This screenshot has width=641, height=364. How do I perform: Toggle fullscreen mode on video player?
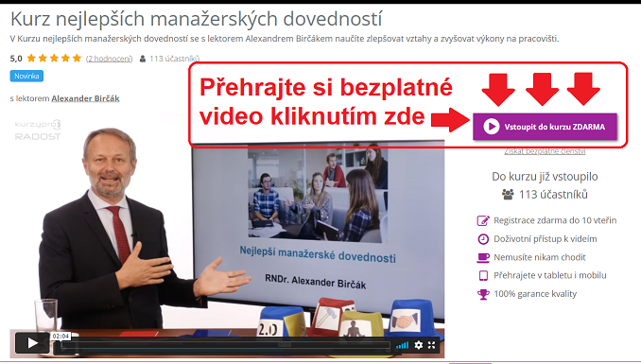432,345
